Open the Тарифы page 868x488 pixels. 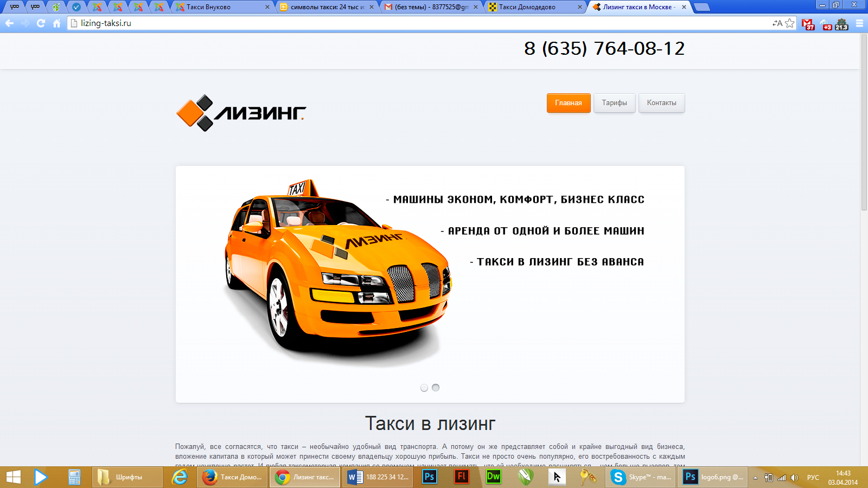(x=615, y=103)
